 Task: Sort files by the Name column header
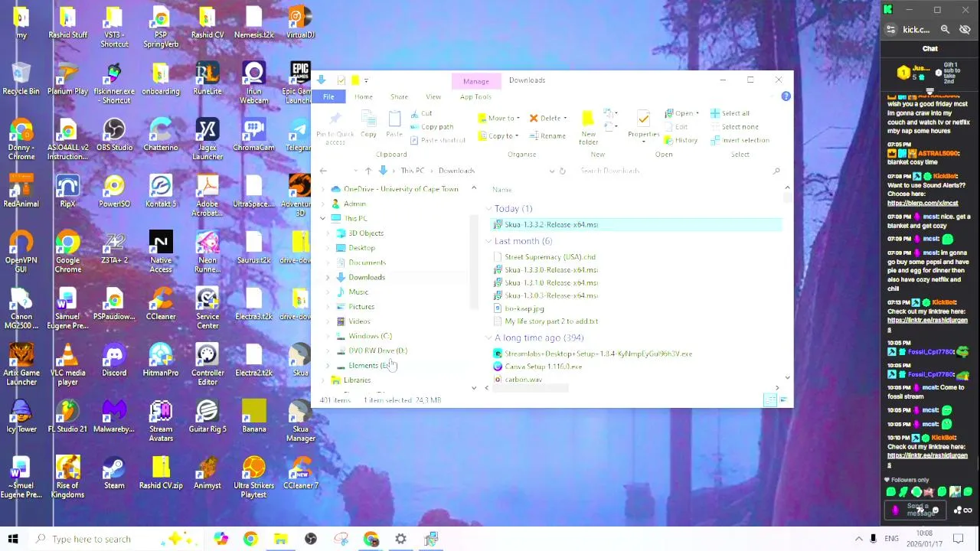(x=502, y=190)
